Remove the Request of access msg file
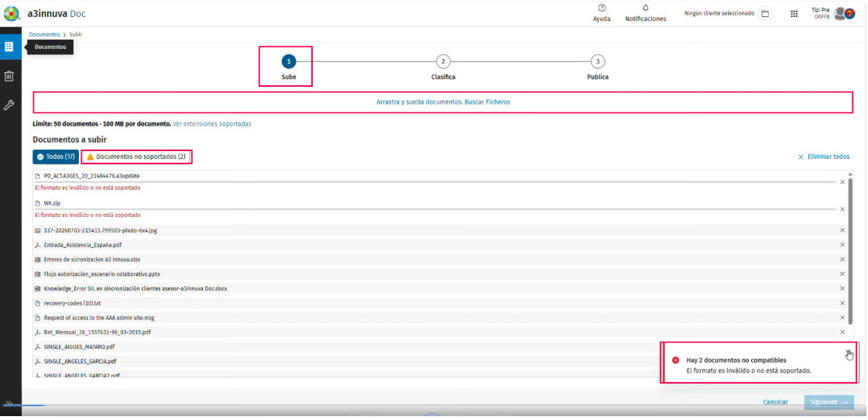 tap(842, 318)
